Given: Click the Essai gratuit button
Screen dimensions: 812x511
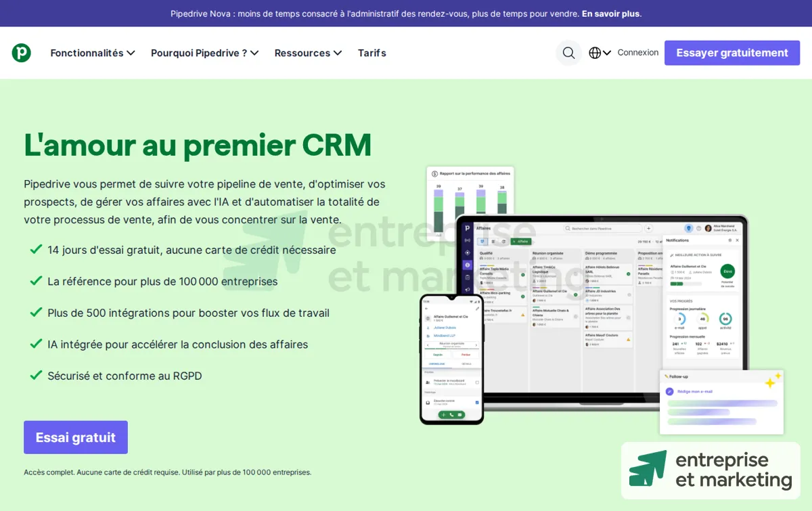Looking at the screenshot, I should pyautogui.click(x=76, y=437).
